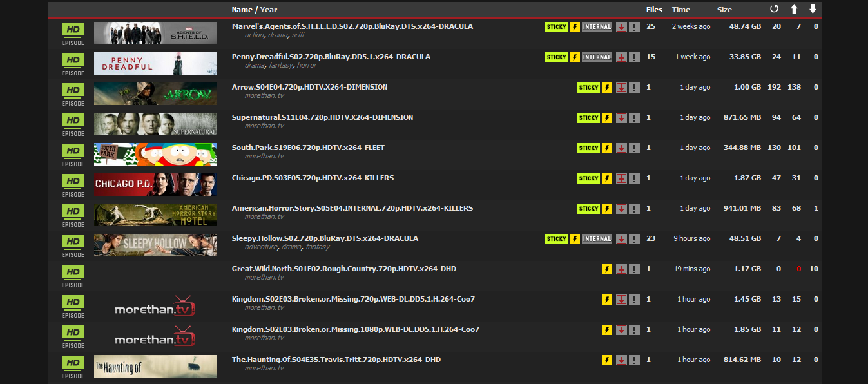This screenshot has width=868, height=384.
Task: Click American Horror Story Hotel banner
Action: point(155,215)
